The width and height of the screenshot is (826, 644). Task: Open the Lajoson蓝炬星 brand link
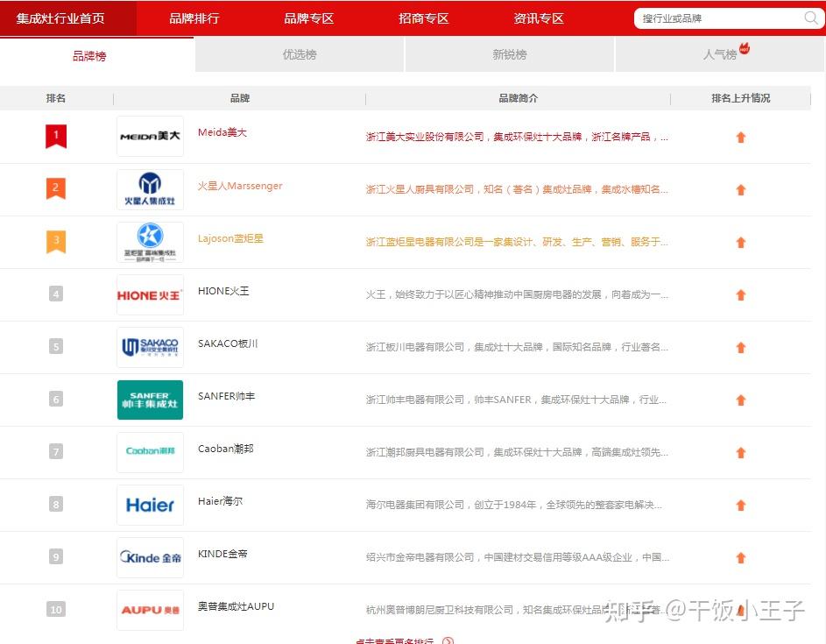coord(230,238)
